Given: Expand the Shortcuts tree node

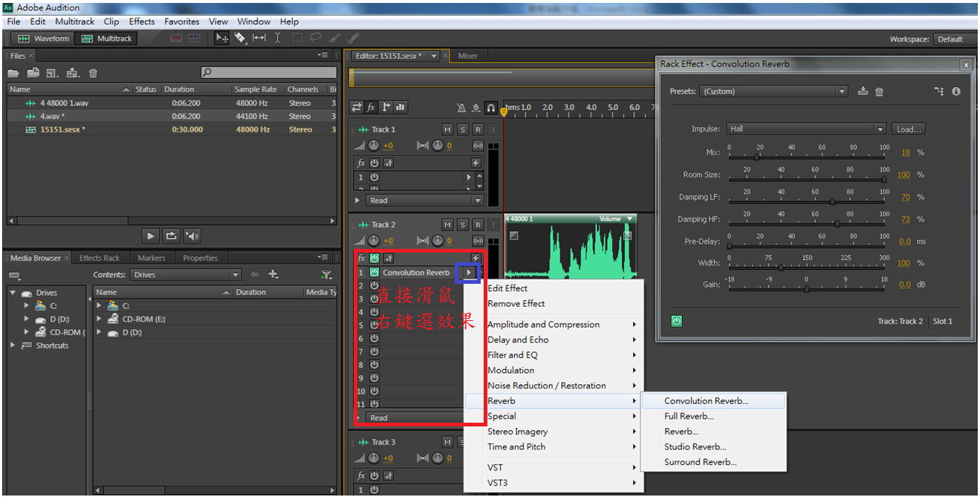Looking at the screenshot, I should point(13,345).
